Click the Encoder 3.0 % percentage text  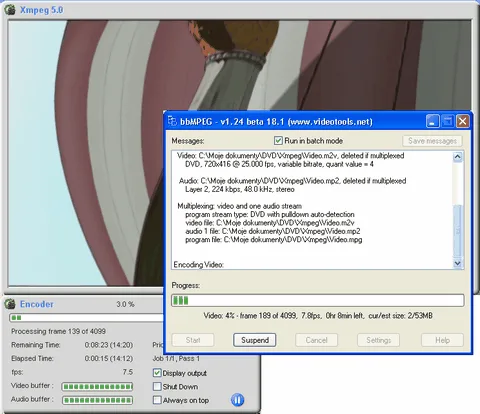click(x=125, y=304)
